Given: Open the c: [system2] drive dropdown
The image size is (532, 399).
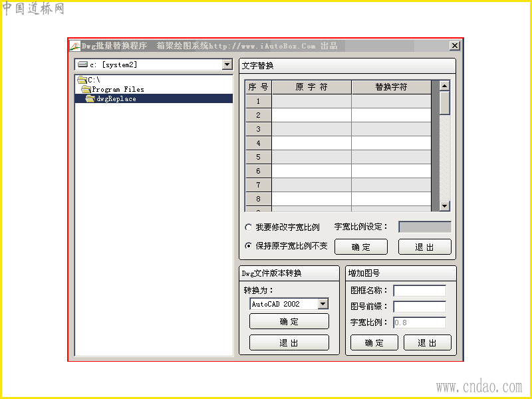Looking at the screenshot, I should tap(227, 65).
